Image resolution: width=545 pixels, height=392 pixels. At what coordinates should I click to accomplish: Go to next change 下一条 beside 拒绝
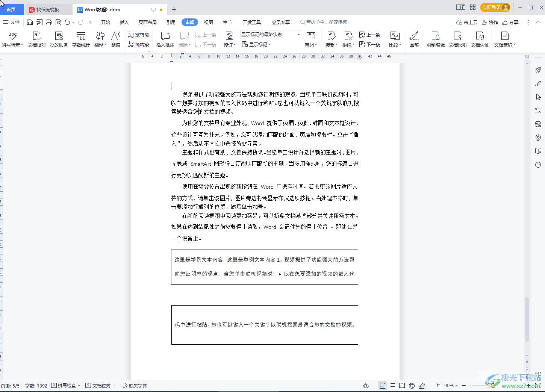coord(369,44)
